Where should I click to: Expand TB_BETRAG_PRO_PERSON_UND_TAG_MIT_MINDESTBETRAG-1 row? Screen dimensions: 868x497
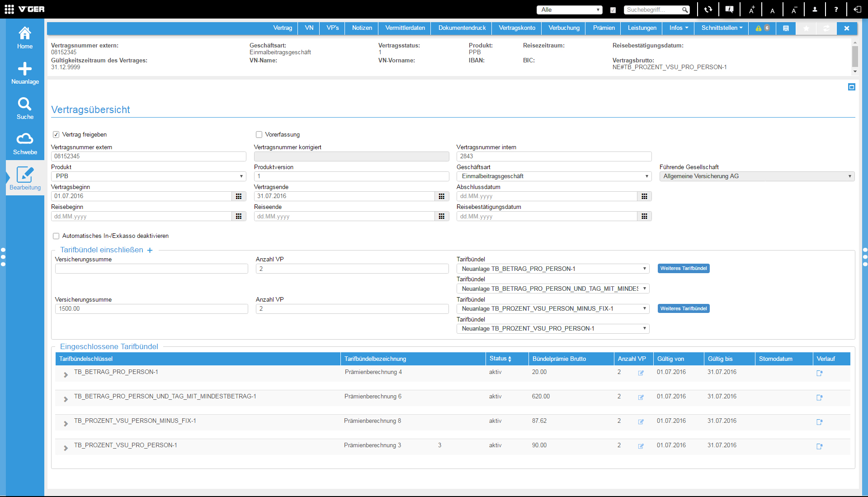tap(66, 399)
